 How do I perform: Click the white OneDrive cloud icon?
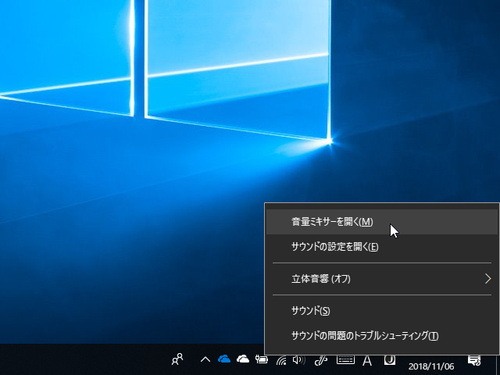pos(243,359)
